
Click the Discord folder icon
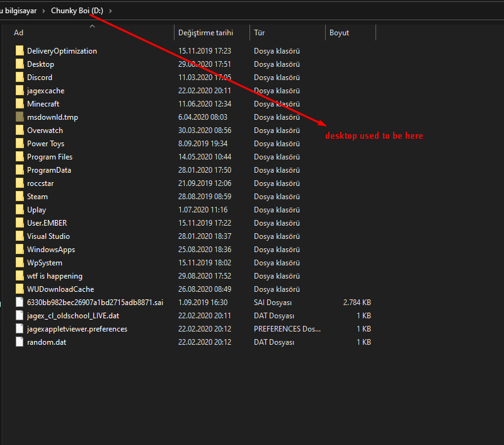pyautogui.click(x=20, y=77)
